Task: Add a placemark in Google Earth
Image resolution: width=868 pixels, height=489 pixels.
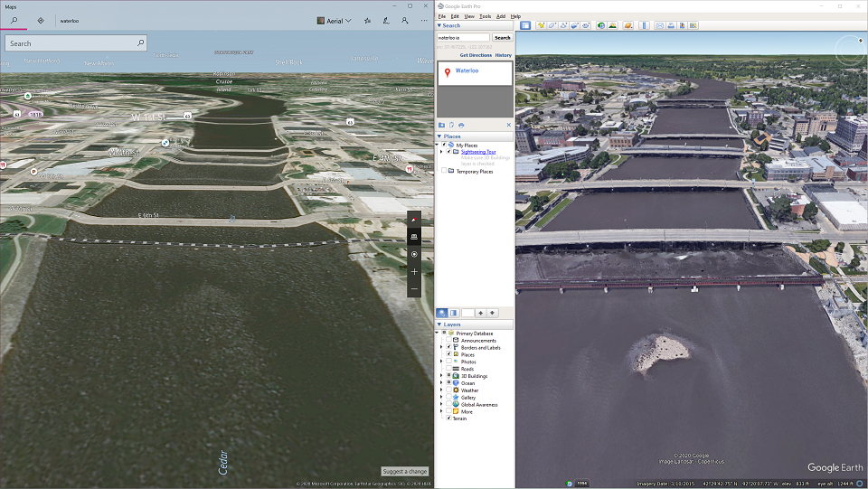Action: click(x=541, y=25)
